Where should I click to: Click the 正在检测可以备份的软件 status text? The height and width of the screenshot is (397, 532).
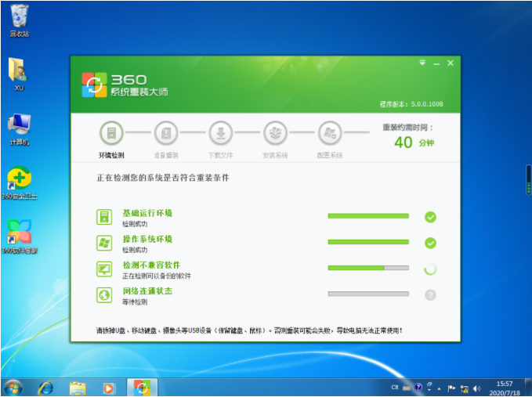click(x=157, y=276)
